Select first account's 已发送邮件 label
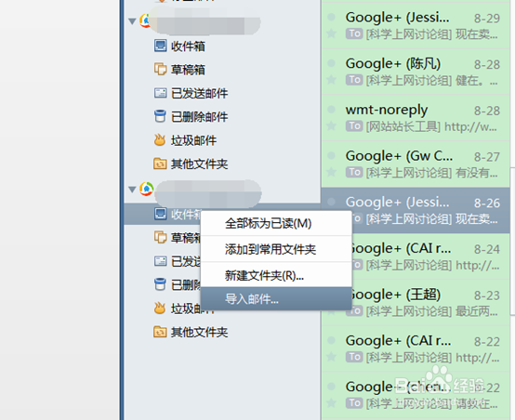Viewport: 515px width, 420px height. 199,93
